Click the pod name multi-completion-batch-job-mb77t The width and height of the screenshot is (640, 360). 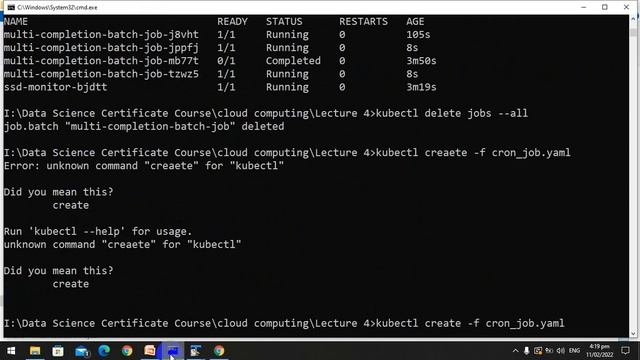(101, 61)
